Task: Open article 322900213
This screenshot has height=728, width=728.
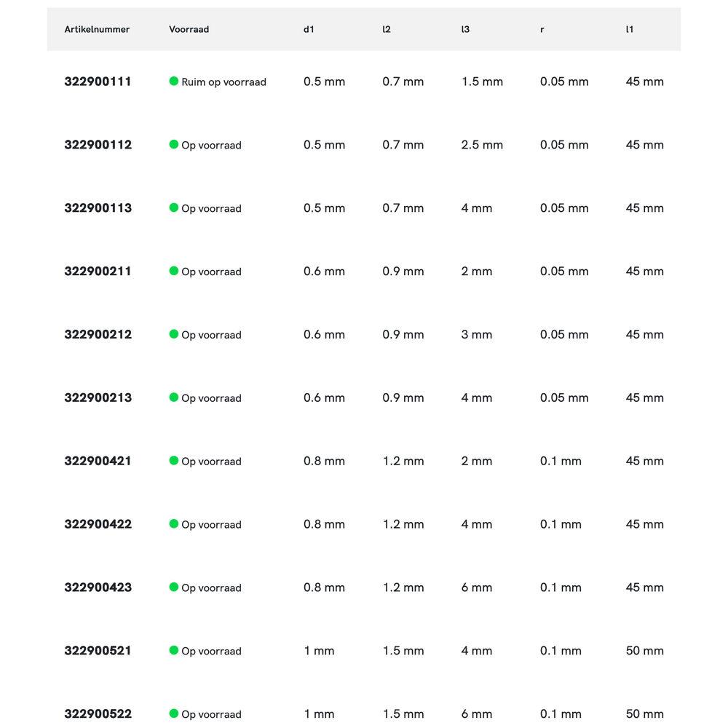Action: (x=98, y=398)
